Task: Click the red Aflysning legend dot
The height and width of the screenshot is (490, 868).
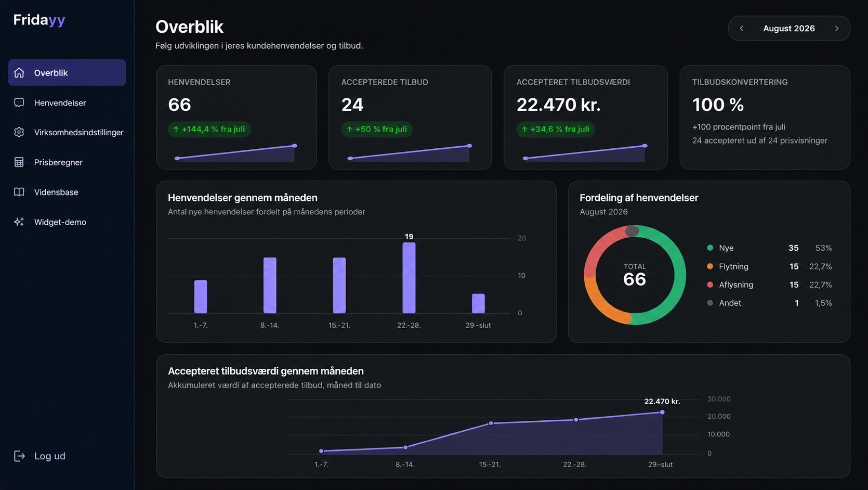Action: click(710, 285)
